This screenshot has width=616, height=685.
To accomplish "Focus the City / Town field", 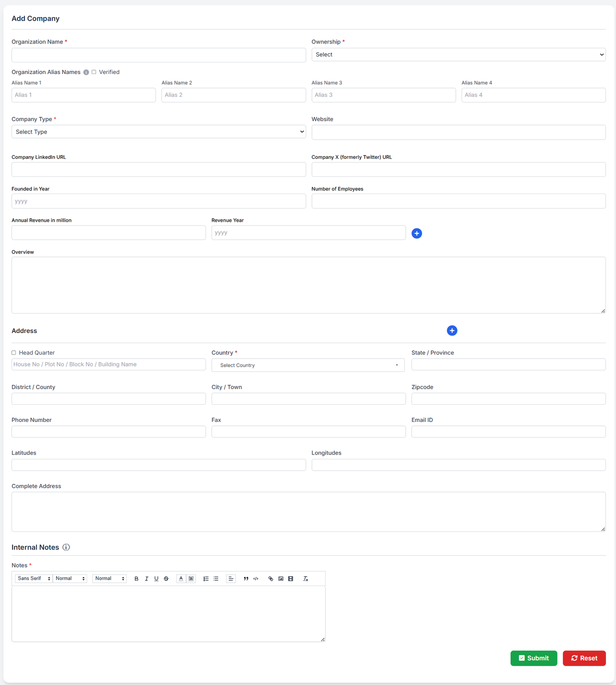I will (x=308, y=399).
